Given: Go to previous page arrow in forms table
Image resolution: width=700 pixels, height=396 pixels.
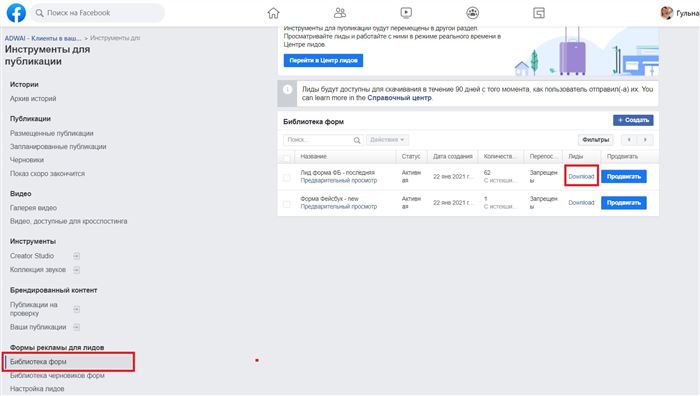Looking at the screenshot, I should click(x=629, y=140).
